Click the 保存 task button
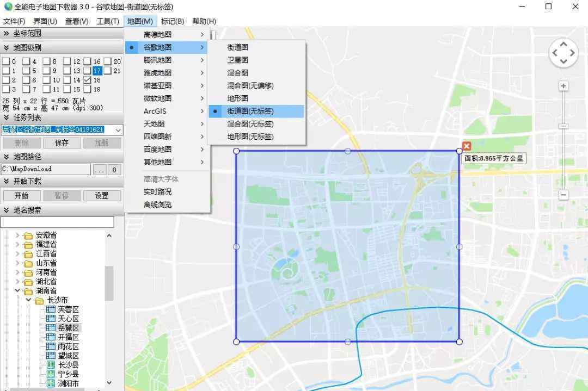 point(62,142)
